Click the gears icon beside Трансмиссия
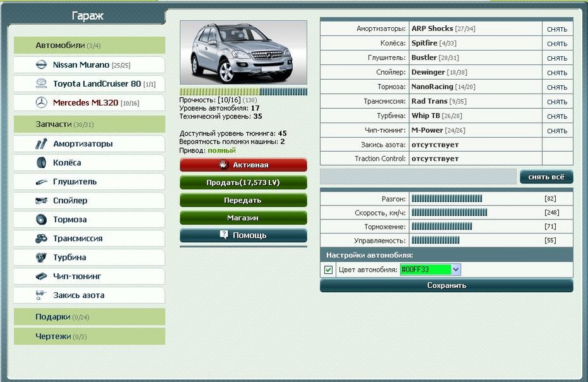Screen dimensions: 588x382 41,238
